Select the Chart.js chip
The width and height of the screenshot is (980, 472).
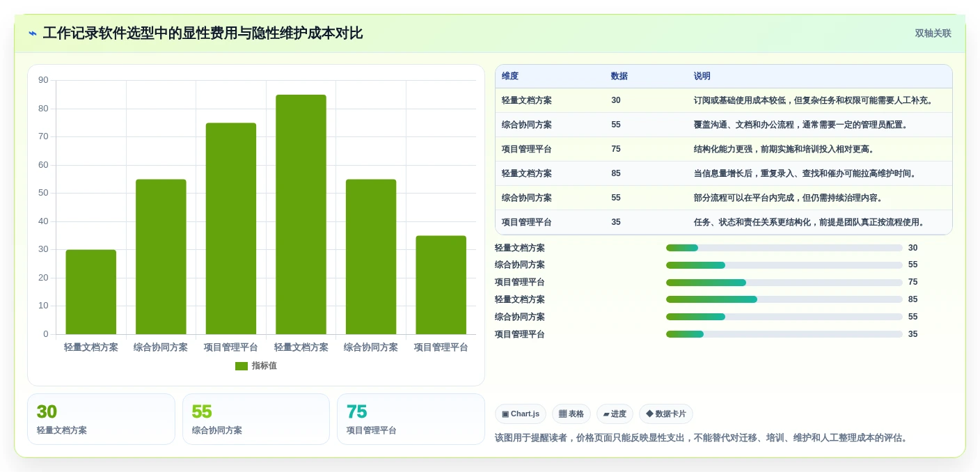click(521, 414)
